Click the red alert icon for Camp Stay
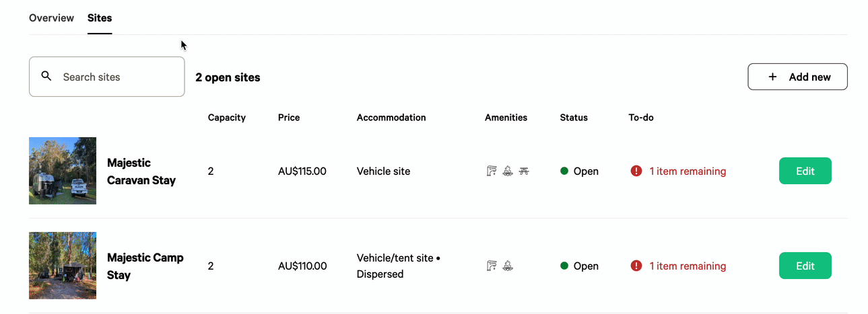The width and height of the screenshot is (868, 314). pyautogui.click(x=636, y=266)
